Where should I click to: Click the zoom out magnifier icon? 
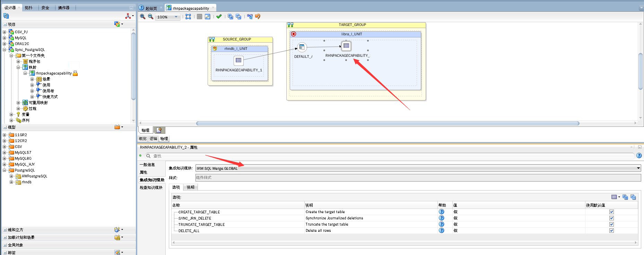(151, 16)
